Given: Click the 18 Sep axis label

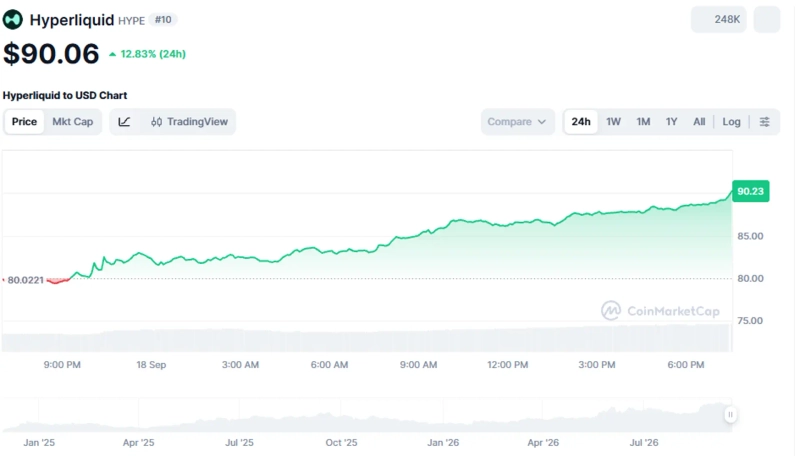Looking at the screenshot, I should click(151, 365).
